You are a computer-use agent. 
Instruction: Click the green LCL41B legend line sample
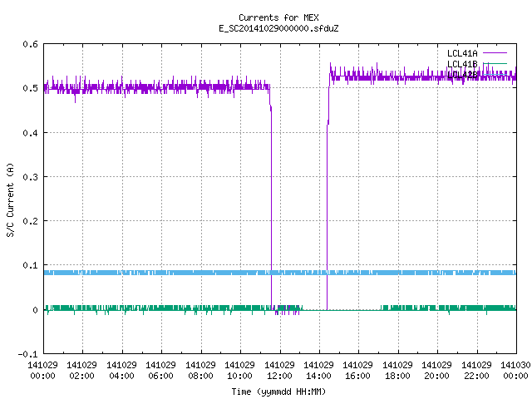point(495,63)
